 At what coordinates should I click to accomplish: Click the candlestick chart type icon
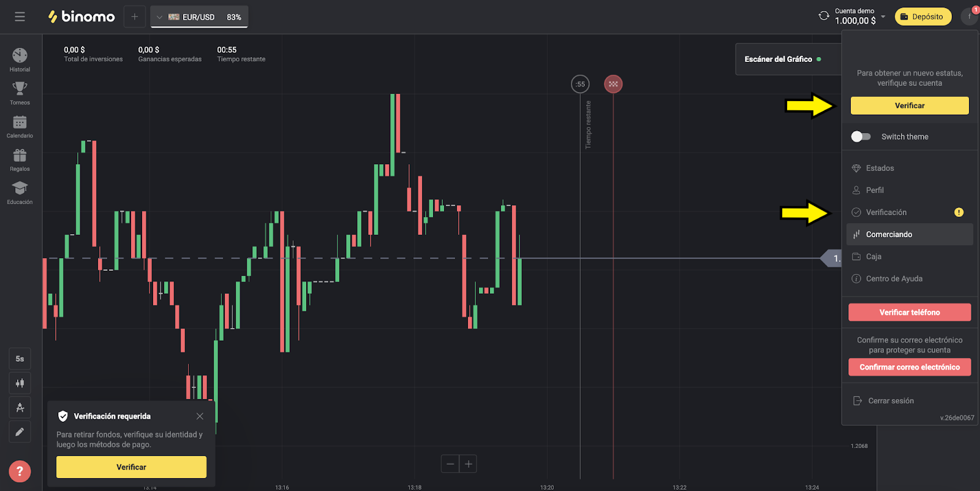20,383
